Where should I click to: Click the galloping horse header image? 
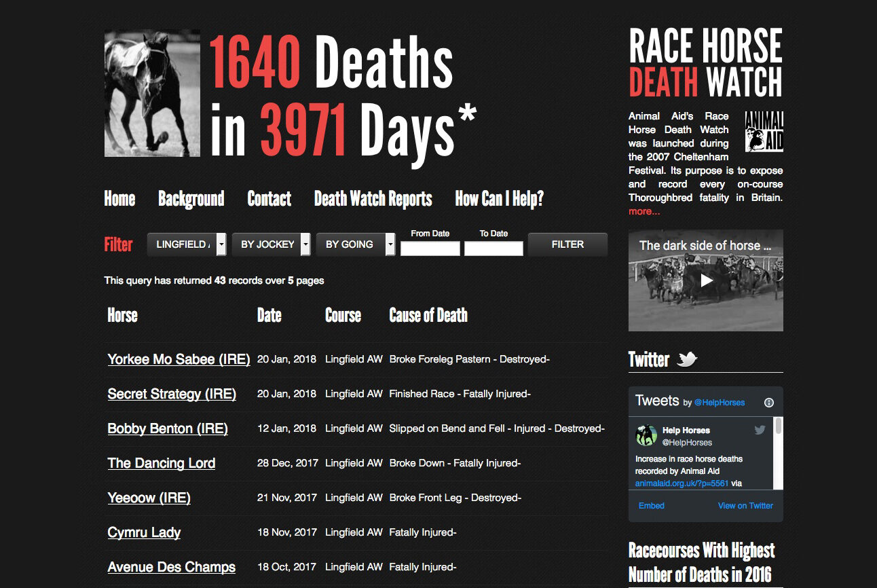pyautogui.click(x=152, y=93)
